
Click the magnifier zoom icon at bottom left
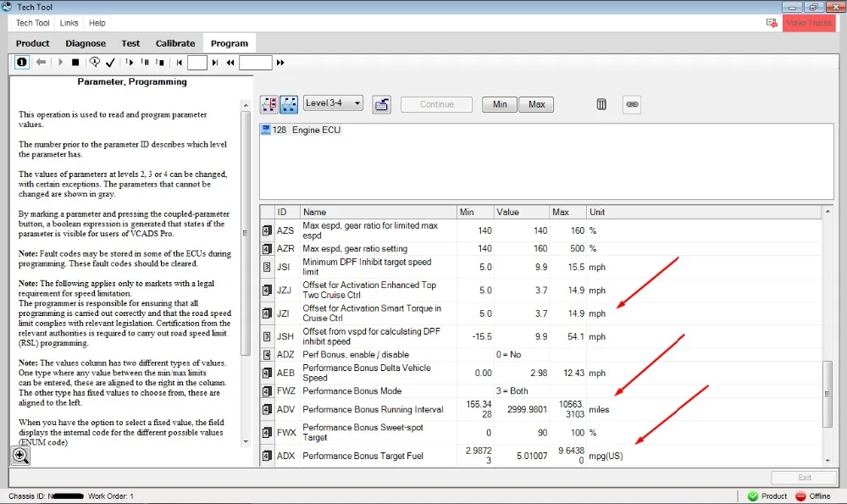coord(20,456)
